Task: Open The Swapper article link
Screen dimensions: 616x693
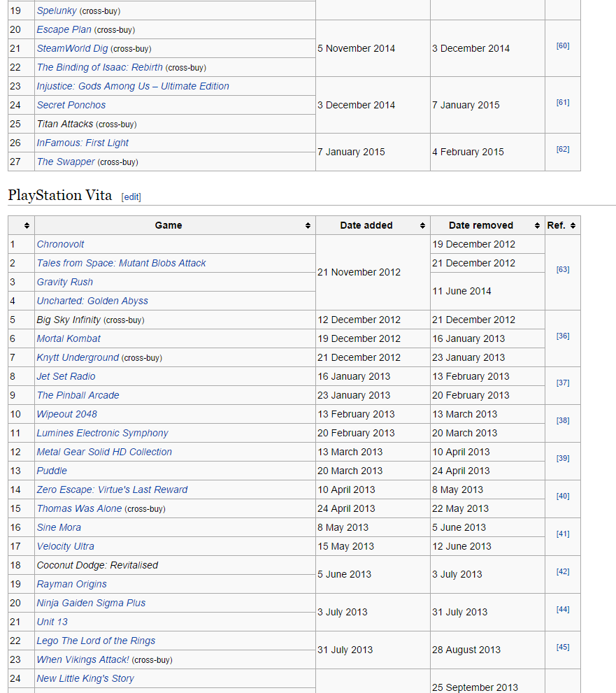Action: (x=66, y=162)
